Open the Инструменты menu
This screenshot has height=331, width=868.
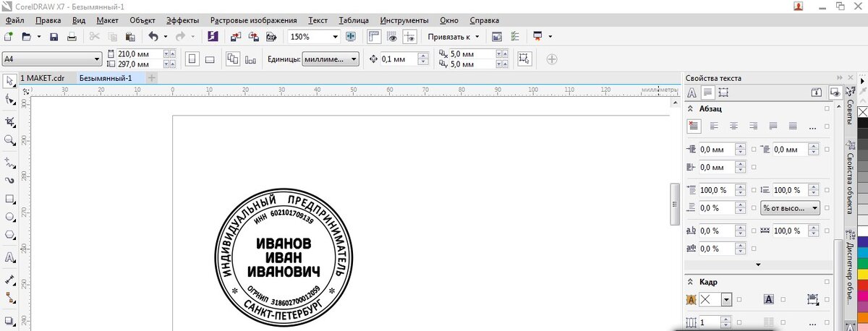(404, 20)
